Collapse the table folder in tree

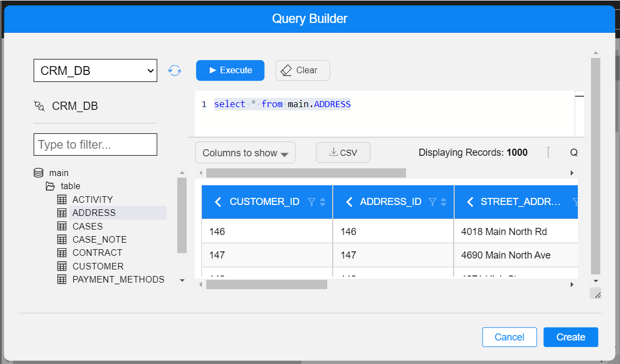point(50,186)
